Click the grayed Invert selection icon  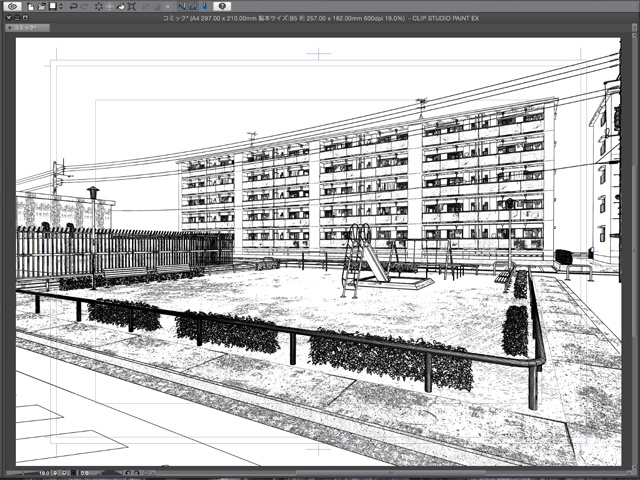click(x=157, y=7)
